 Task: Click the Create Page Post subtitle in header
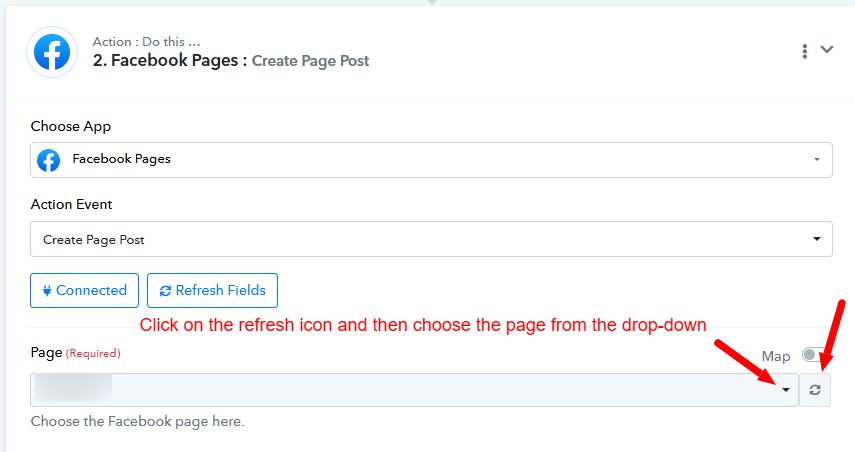(310, 61)
